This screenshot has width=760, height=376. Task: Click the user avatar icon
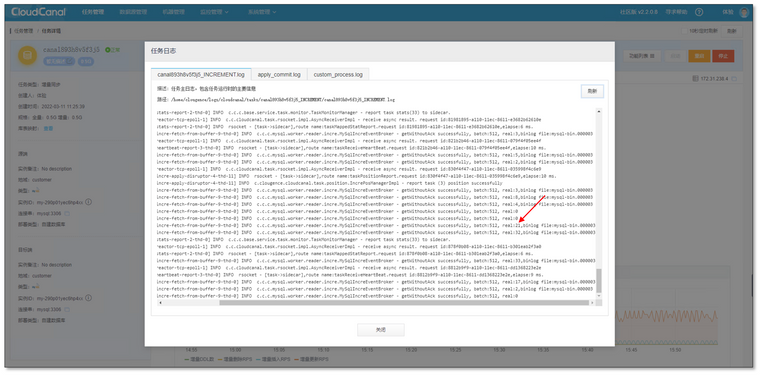point(744,12)
